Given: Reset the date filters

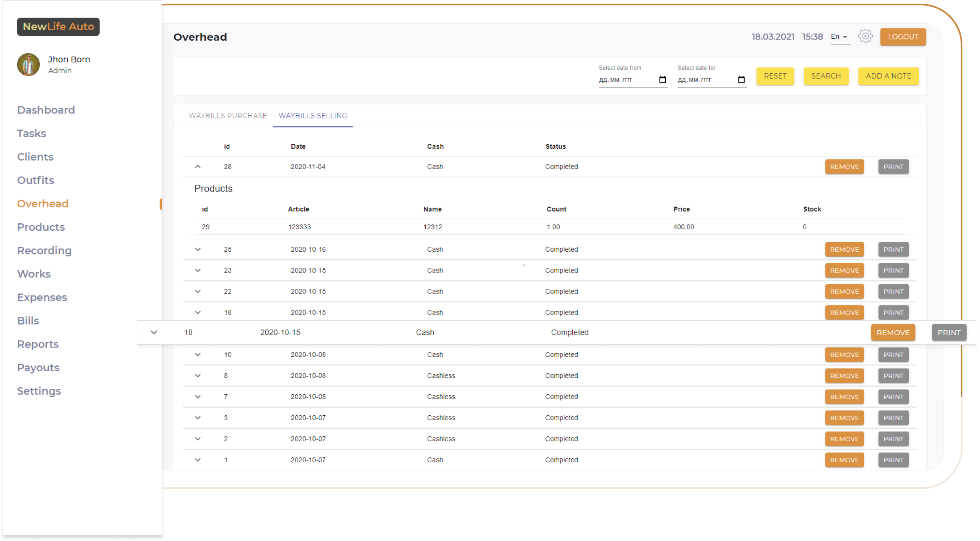Looking at the screenshot, I should 775,76.
